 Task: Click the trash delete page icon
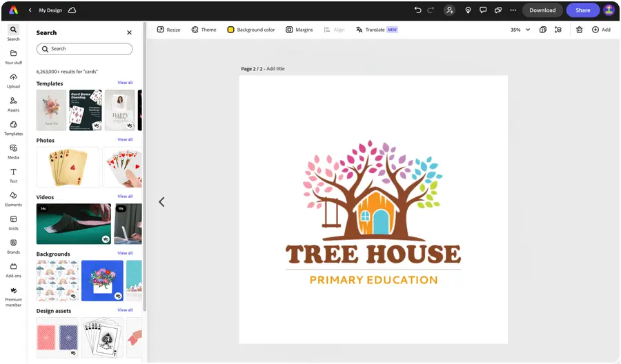[579, 30]
